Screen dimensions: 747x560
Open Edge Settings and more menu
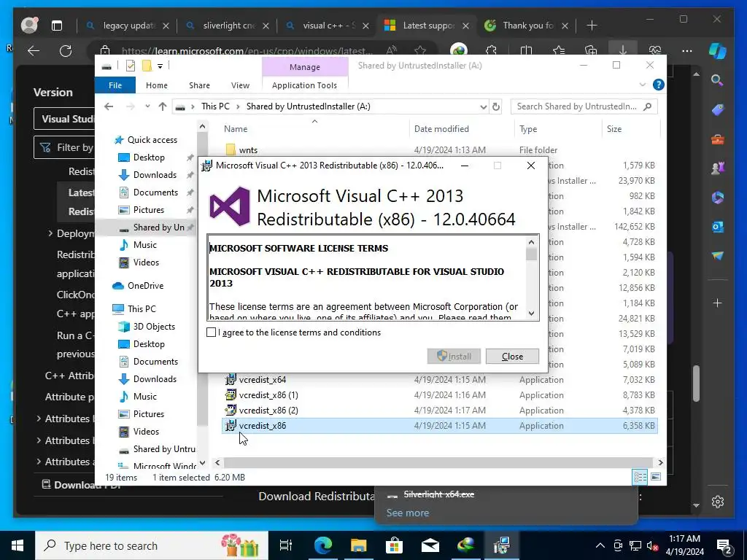[x=686, y=51]
